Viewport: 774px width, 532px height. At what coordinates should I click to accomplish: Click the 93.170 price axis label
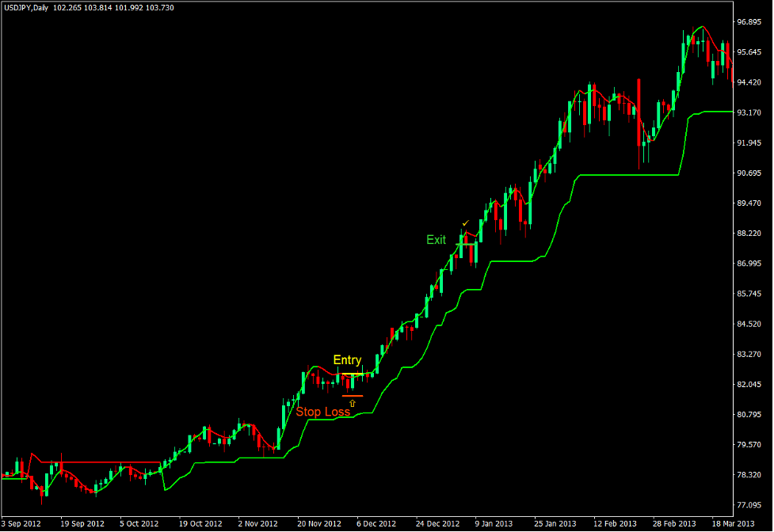749,112
